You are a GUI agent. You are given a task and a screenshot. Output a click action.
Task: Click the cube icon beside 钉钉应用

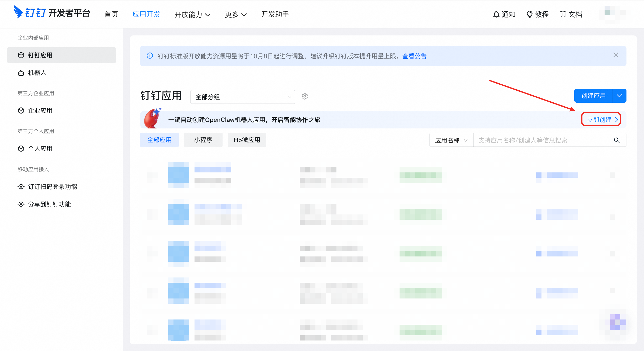pos(21,55)
